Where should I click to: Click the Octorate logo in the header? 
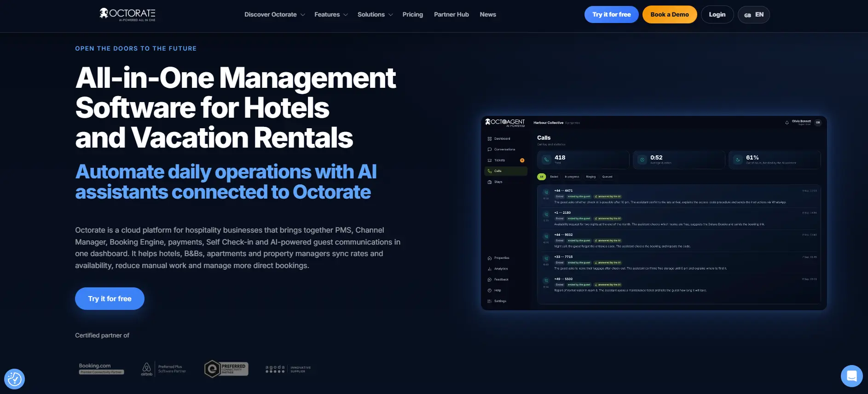tap(127, 14)
